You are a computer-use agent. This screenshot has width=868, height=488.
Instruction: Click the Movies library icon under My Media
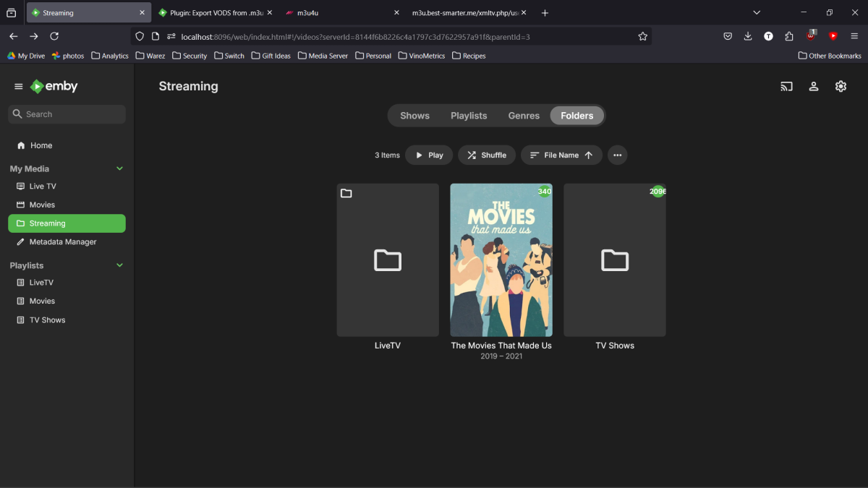pyautogui.click(x=20, y=205)
